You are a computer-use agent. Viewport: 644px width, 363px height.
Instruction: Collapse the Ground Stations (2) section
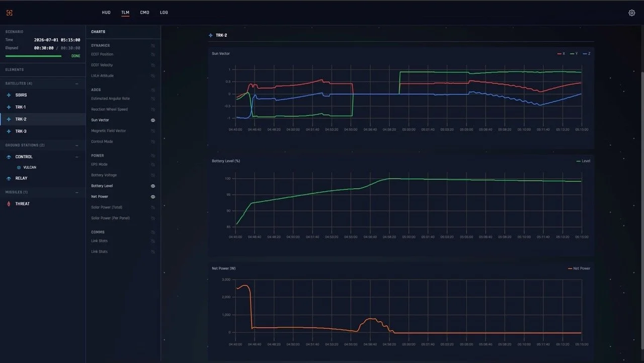[77, 146]
